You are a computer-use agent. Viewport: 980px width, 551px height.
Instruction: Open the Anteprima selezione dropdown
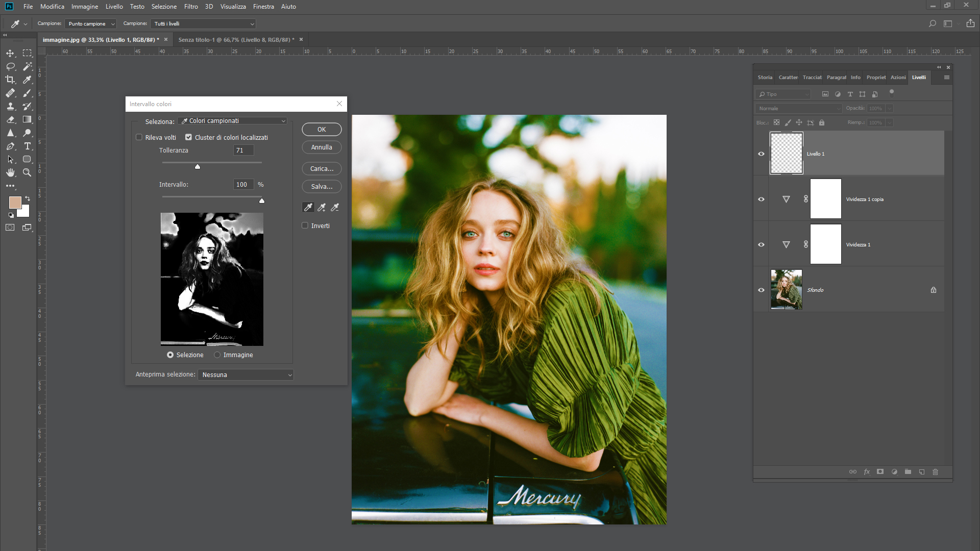[x=246, y=375]
